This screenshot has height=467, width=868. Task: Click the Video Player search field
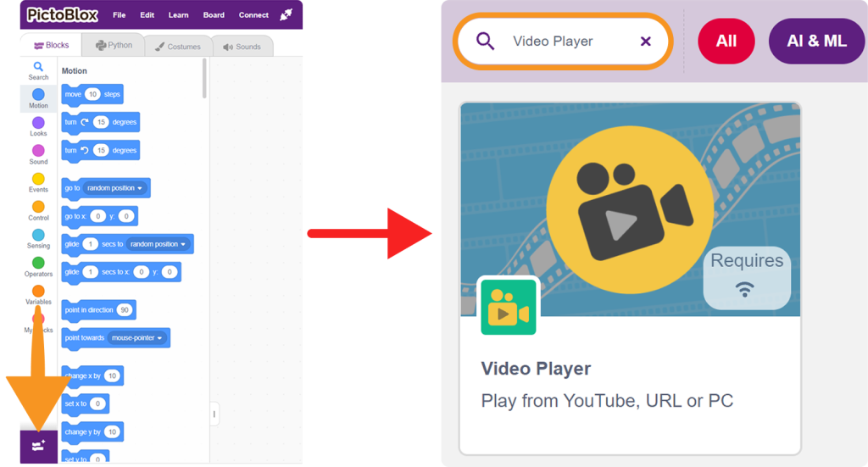[563, 42]
